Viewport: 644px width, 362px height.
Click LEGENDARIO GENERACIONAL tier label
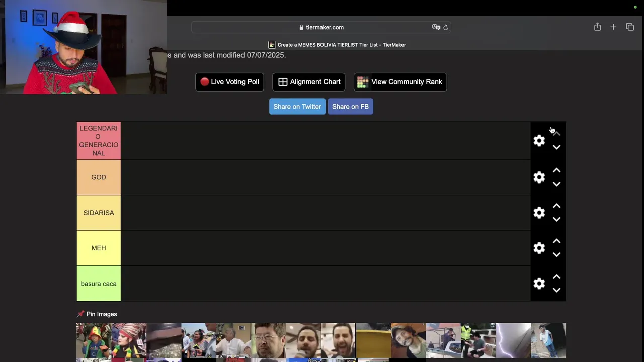[x=99, y=141]
